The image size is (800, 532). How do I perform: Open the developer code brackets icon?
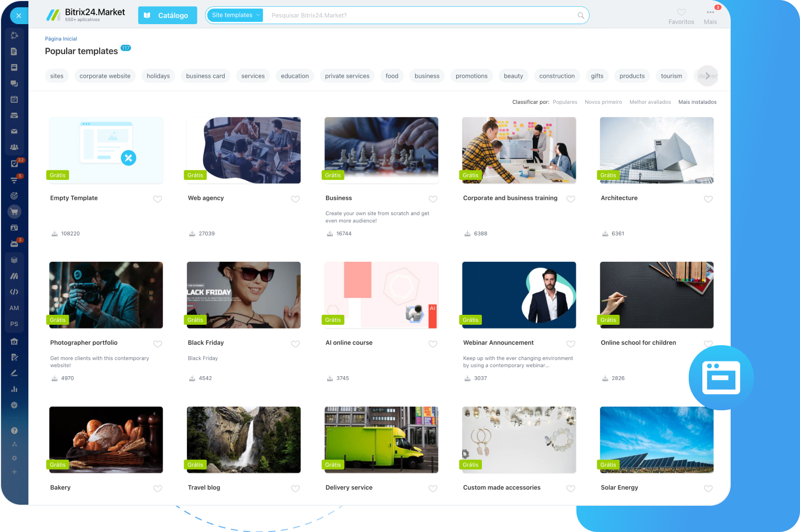click(14, 292)
